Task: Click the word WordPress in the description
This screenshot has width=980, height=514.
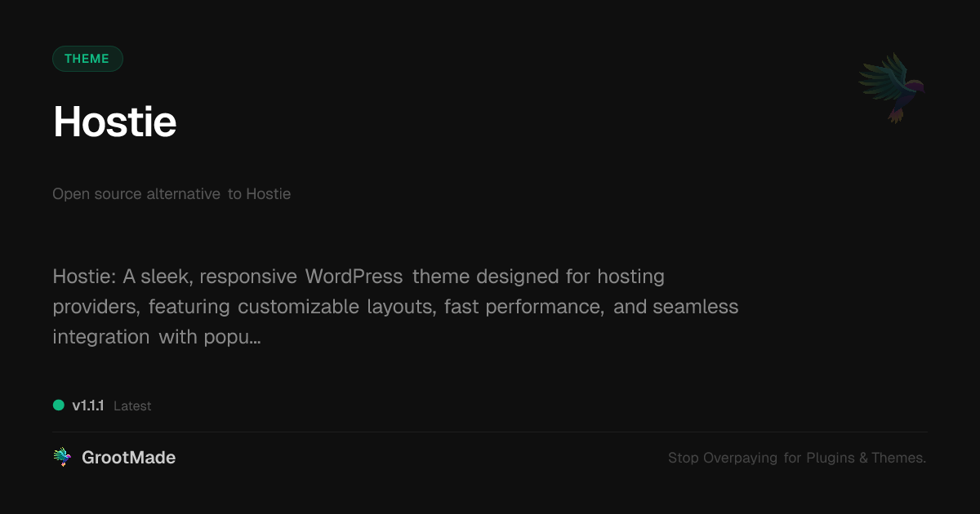Action: click(354, 277)
